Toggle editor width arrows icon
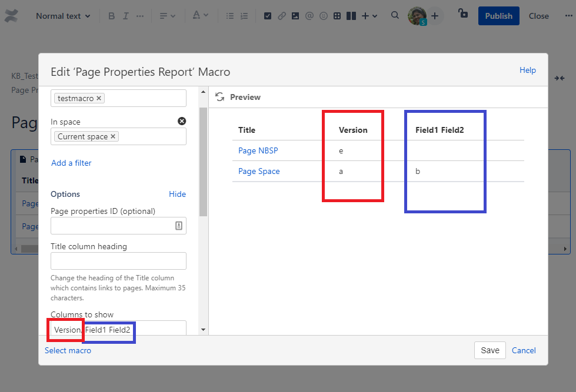576x392 pixels. pos(560,78)
